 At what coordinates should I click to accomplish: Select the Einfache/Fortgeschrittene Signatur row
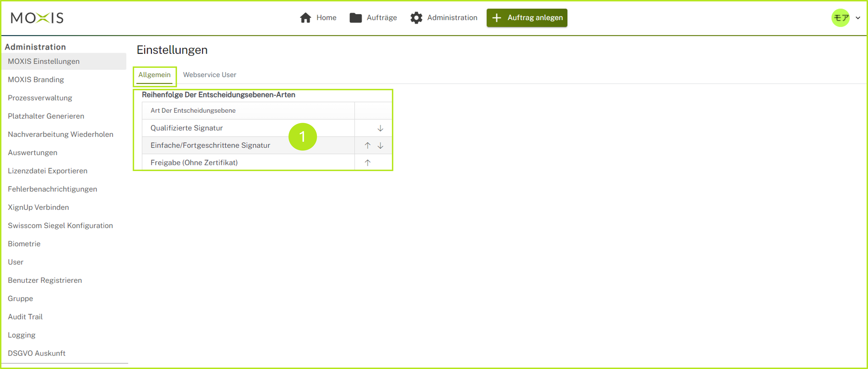pyautogui.click(x=210, y=145)
